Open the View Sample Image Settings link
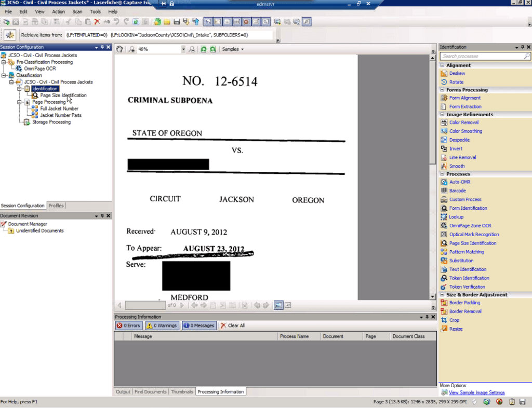532x408 pixels. (476, 392)
